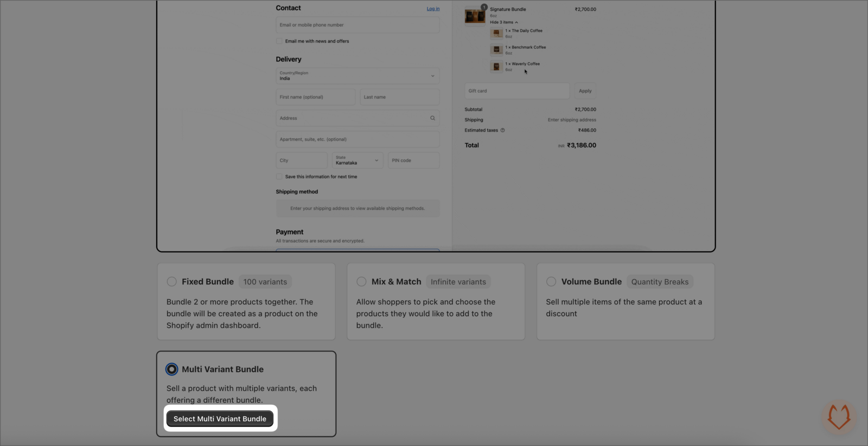Click the Address input field
The height and width of the screenshot is (446, 868).
tap(358, 118)
